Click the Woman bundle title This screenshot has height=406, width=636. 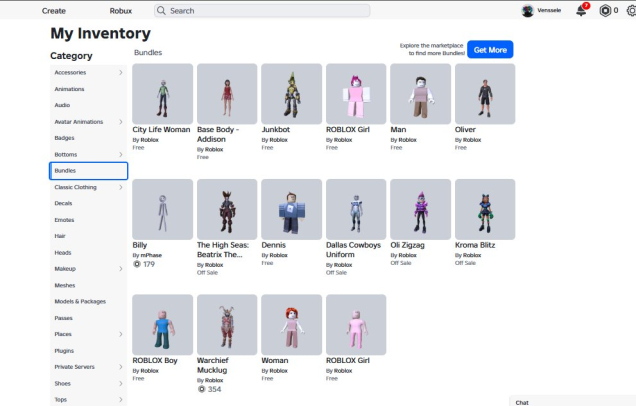coord(275,360)
